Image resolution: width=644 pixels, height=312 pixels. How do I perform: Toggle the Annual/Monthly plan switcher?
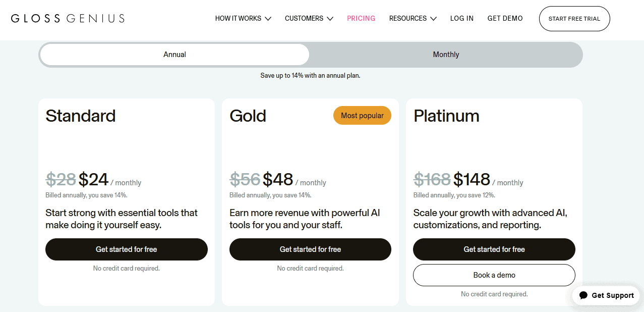310,55
